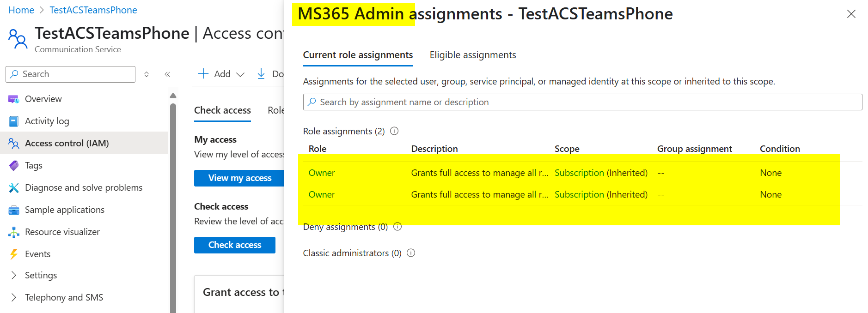Screen dimensions: 868x313
Task: Click the Events lightning icon
Action: point(14,254)
